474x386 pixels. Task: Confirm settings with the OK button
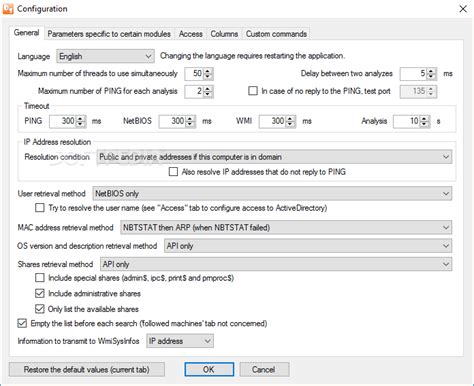[x=209, y=369]
